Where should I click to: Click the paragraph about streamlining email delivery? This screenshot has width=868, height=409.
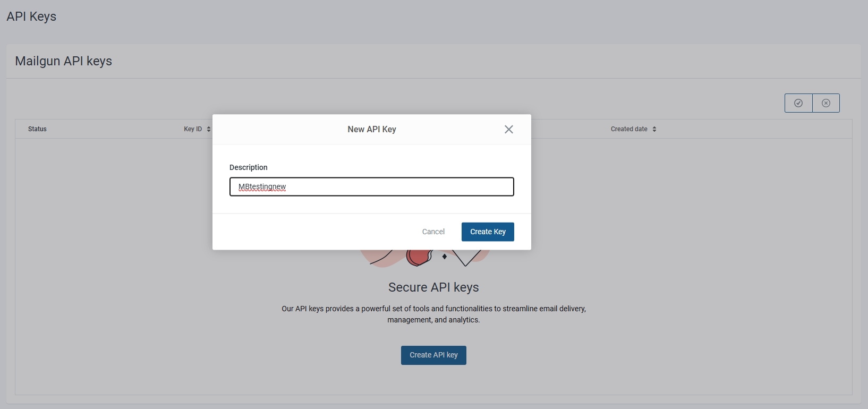coord(433,314)
